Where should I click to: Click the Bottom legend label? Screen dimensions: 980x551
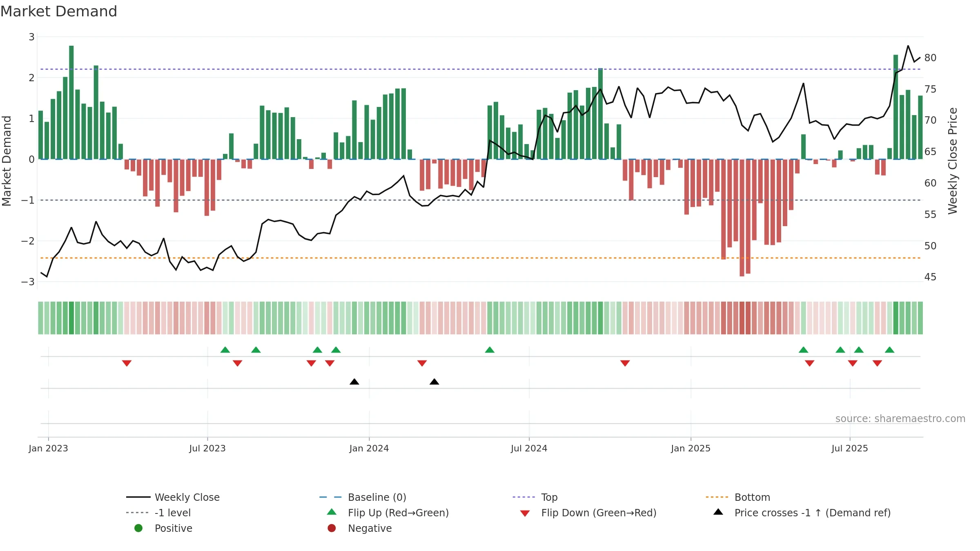pos(752,497)
